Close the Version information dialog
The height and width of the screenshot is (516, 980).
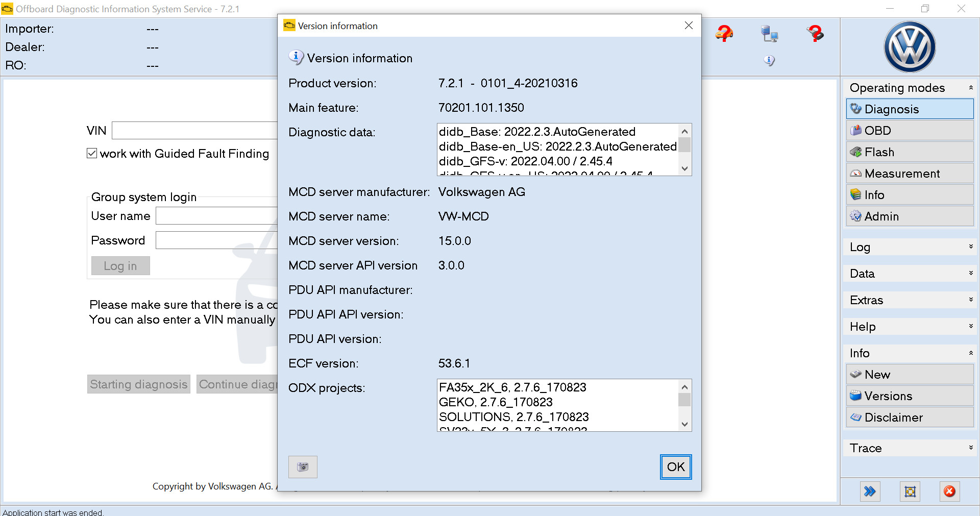[689, 26]
